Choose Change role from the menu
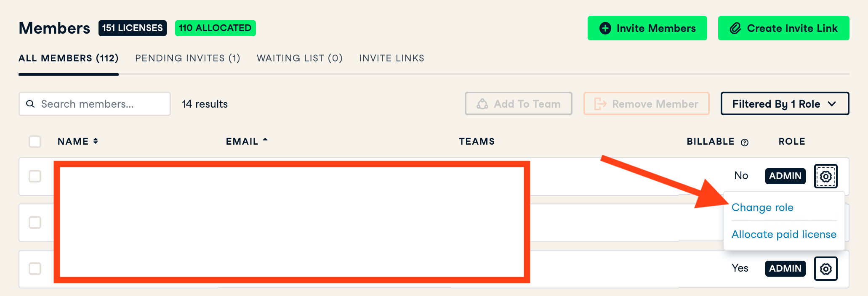Screen dimensions: 868x296 coord(762,207)
